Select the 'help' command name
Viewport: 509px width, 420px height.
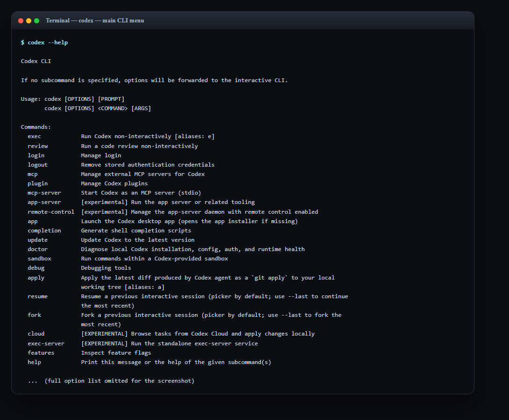pyautogui.click(x=35, y=362)
